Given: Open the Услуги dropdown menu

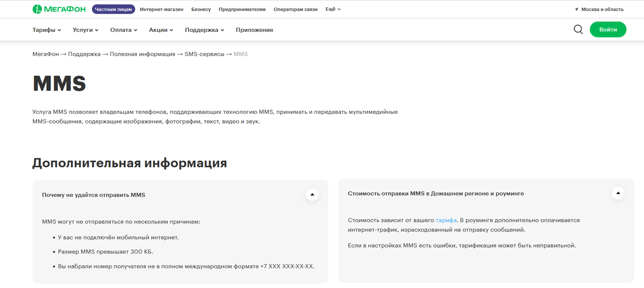Looking at the screenshot, I should 85,30.
